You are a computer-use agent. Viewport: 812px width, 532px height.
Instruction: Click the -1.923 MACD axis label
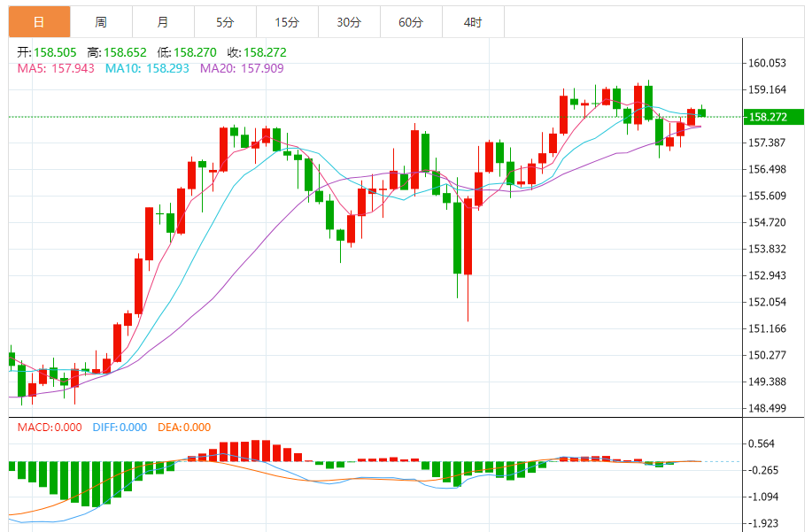(762, 523)
